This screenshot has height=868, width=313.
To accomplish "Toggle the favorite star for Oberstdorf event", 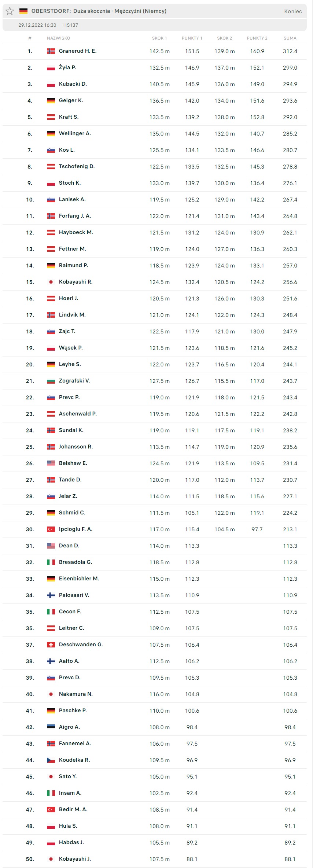I will pos(10,11).
